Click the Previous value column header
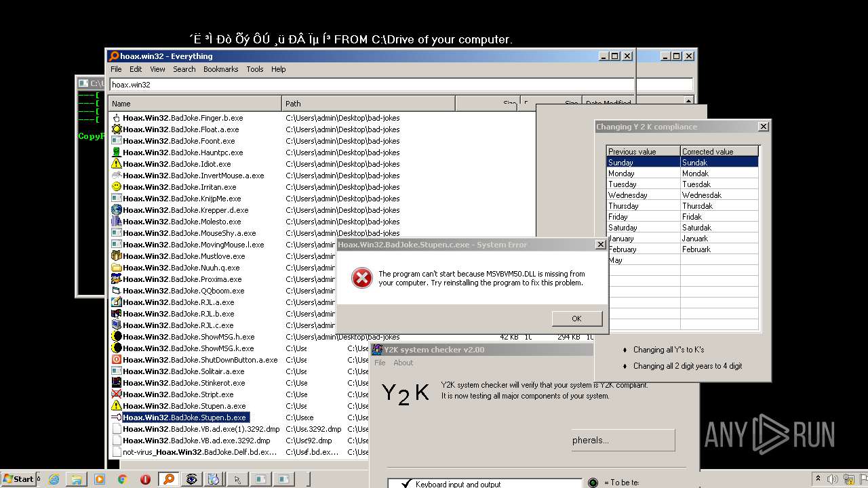Screen dimensions: 868x488 coord(643,152)
